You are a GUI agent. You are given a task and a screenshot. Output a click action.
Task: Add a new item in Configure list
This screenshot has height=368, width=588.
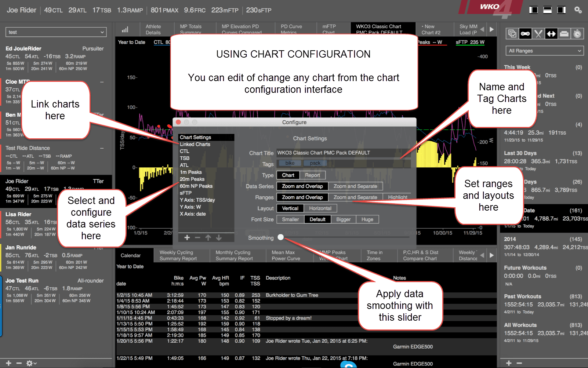point(187,238)
